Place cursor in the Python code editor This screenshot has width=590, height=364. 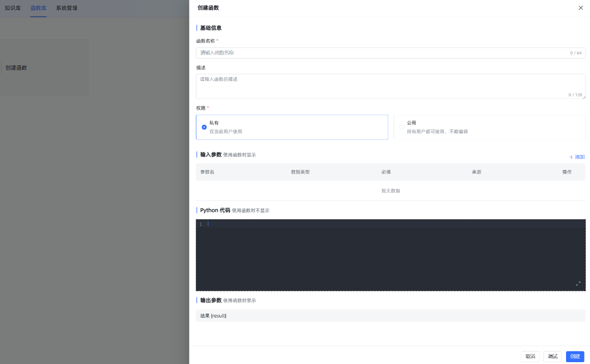pos(392,253)
